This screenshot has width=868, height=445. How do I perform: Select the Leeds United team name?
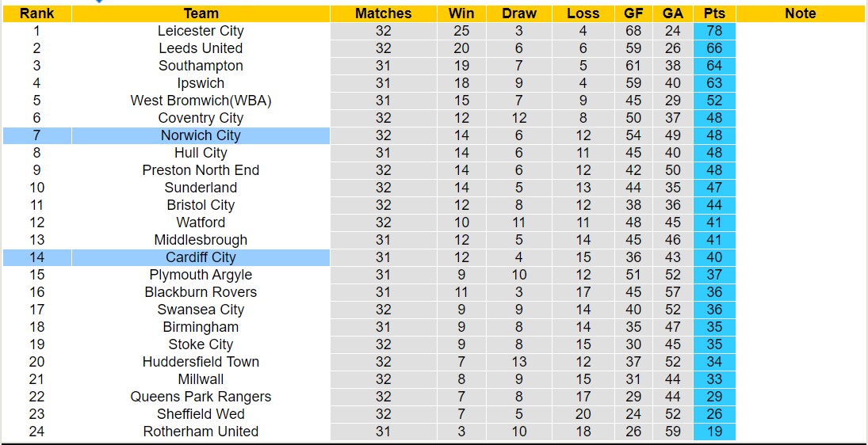tap(201, 48)
